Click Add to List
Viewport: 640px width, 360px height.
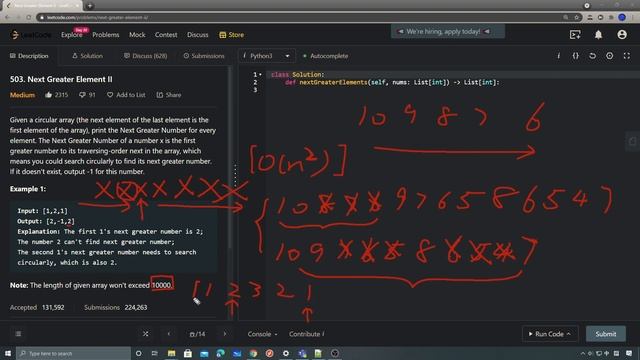(126, 95)
